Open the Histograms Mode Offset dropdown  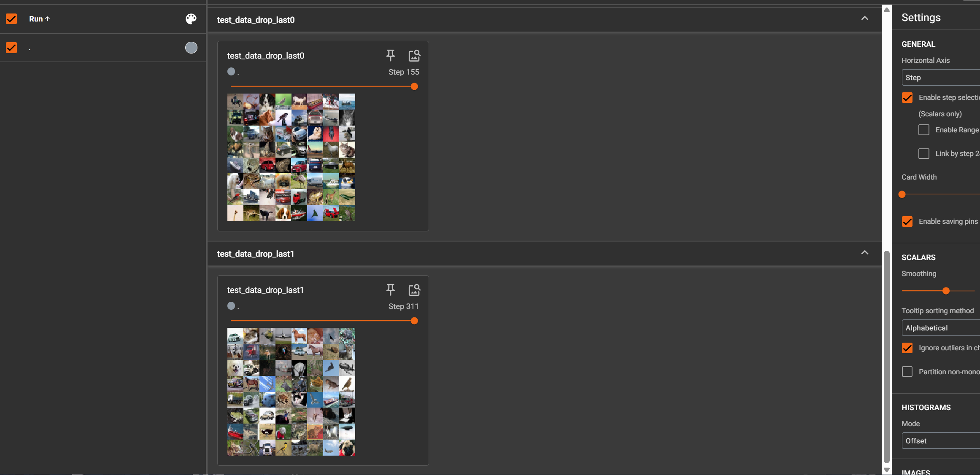click(941, 441)
